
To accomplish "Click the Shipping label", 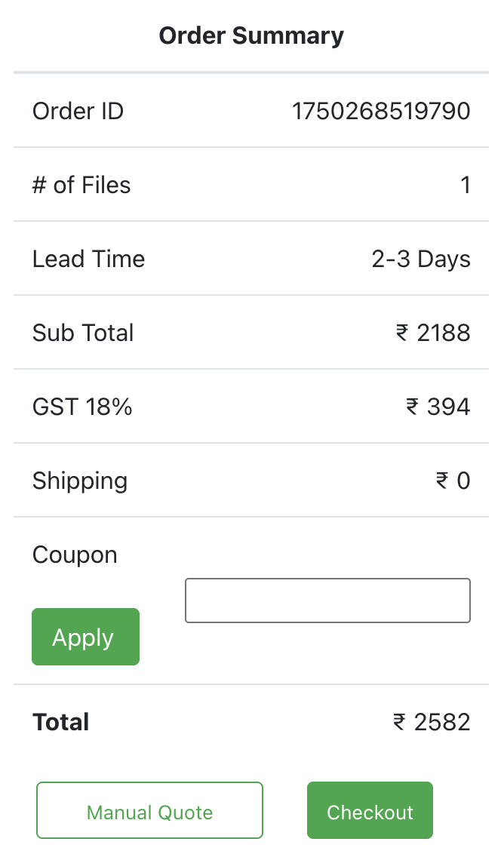I will point(80,481).
